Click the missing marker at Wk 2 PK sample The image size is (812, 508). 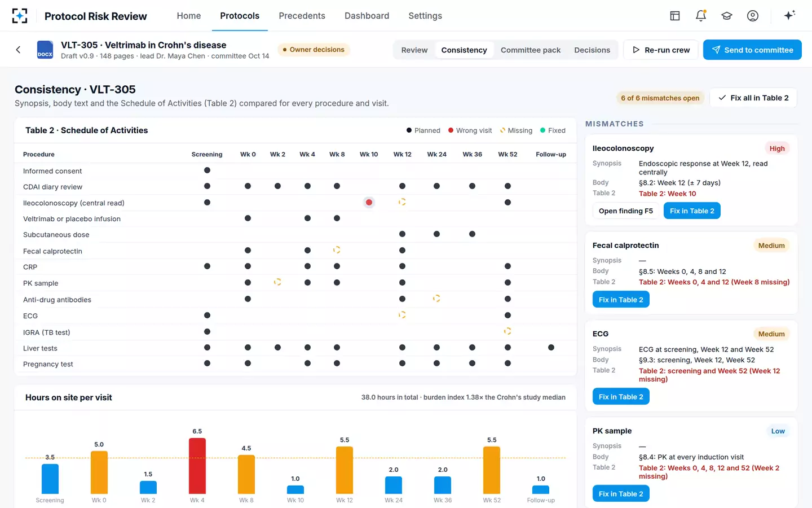tap(277, 282)
